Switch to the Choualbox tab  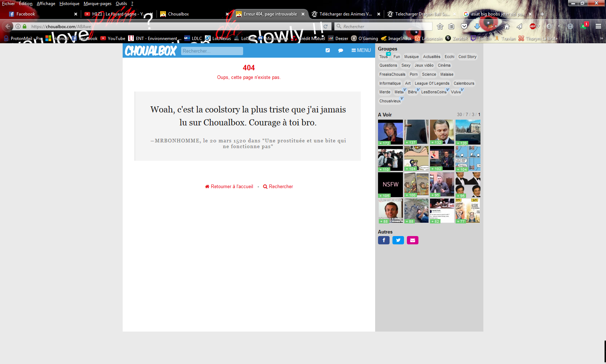click(x=179, y=14)
